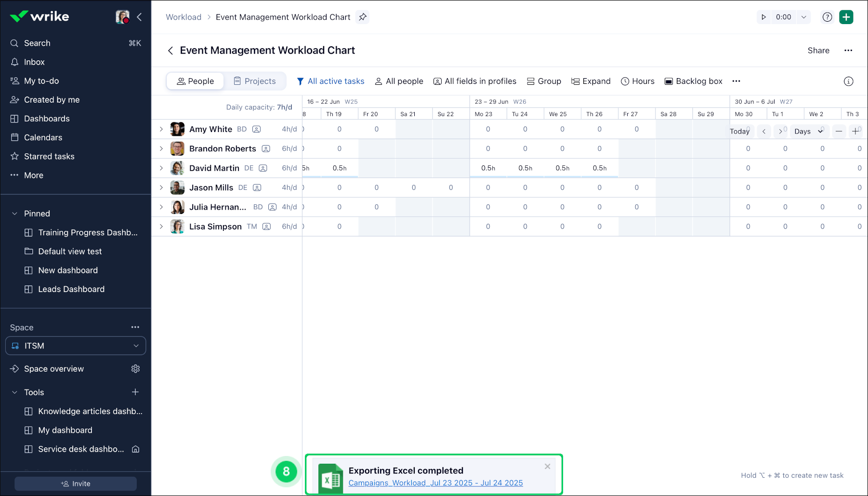Open the Days timescale dropdown

(x=808, y=131)
